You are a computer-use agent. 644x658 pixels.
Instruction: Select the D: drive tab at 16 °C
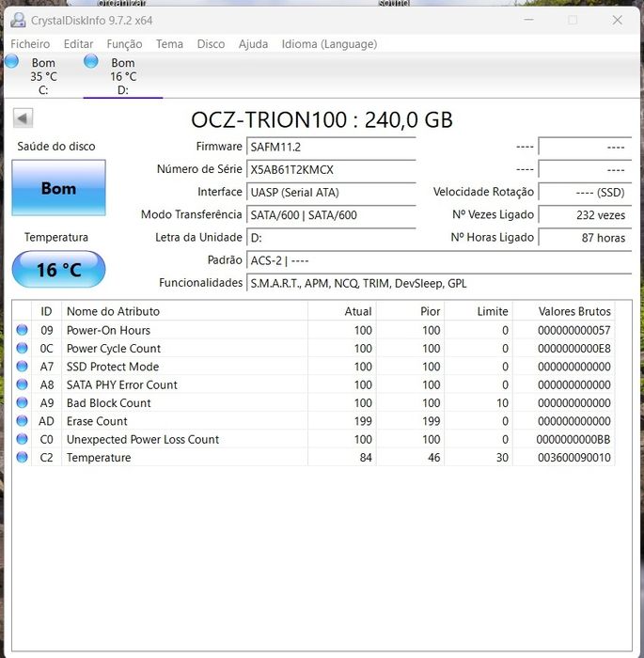pos(122,76)
